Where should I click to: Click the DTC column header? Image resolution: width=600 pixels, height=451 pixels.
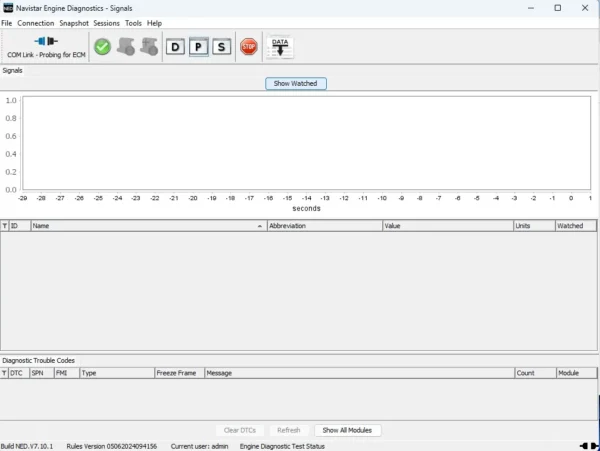[18, 373]
